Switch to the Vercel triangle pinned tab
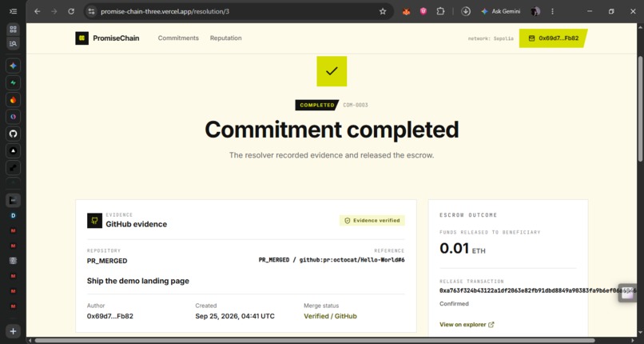This screenshot has width=644, height=344. 13,151
